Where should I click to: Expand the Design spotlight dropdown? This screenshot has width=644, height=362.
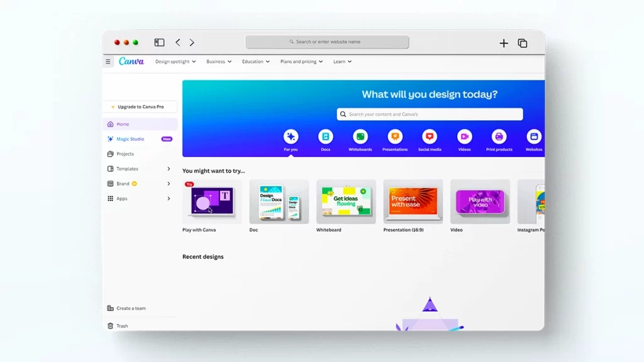(175, 62)
